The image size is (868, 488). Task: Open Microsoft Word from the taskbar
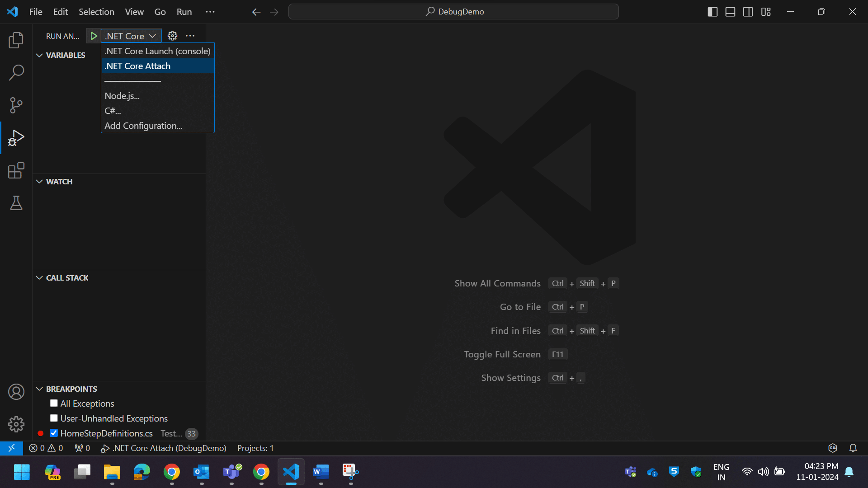pyautogui.click(x=321, y=472)
